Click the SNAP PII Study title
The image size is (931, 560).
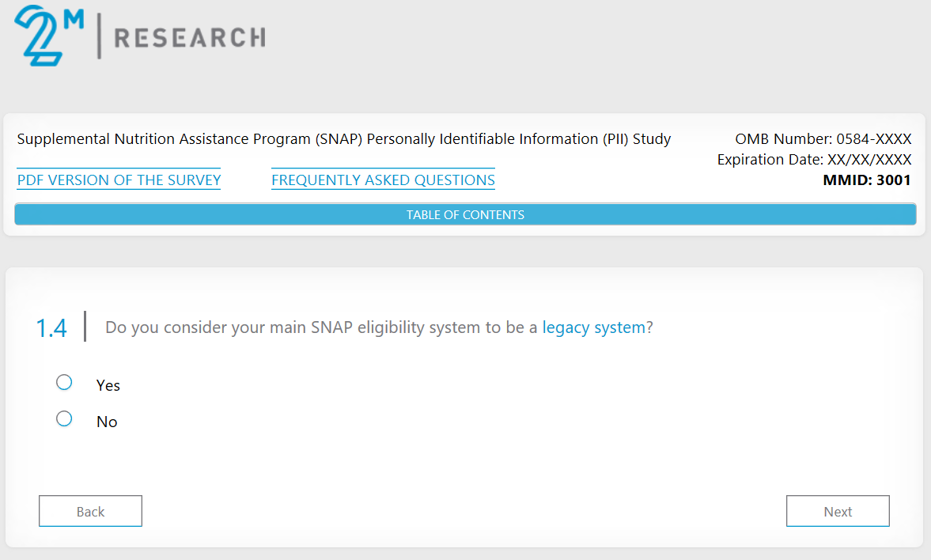click(x=343, y=139)
